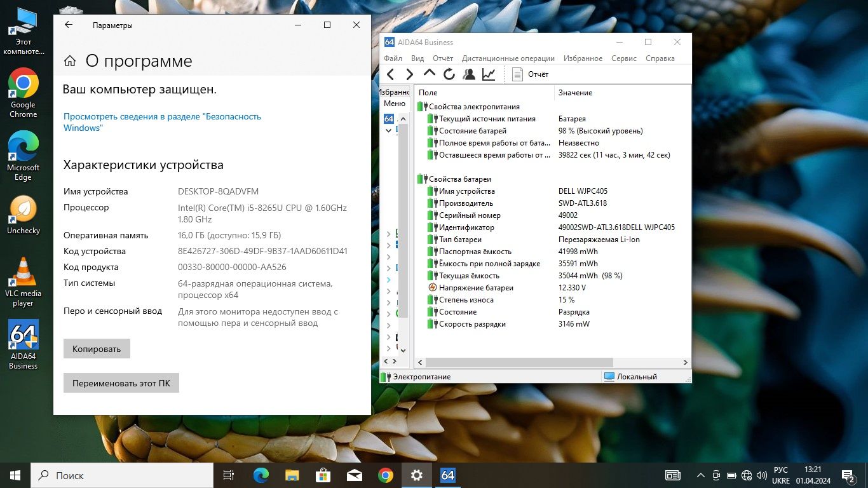Click battery icon in system tray
Viewport: 868px width, 488px height.
(731, 475)
